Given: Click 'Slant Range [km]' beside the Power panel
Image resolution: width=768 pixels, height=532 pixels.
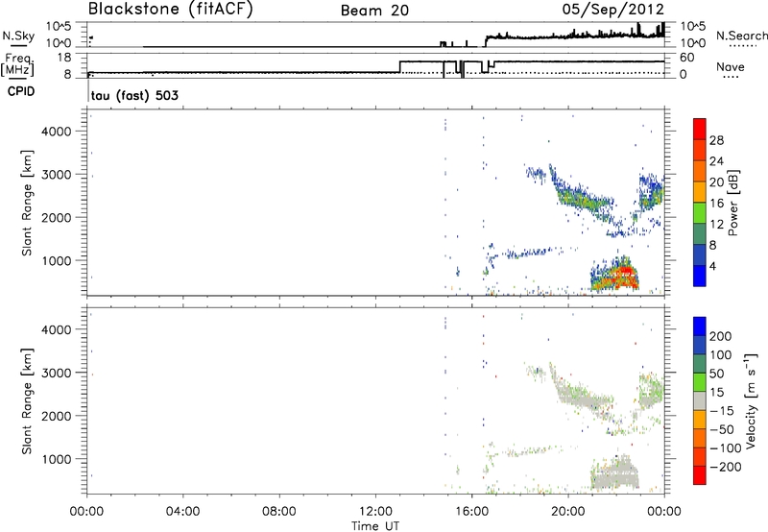Looking at the screenshot, I should click(x=27, y=203).
